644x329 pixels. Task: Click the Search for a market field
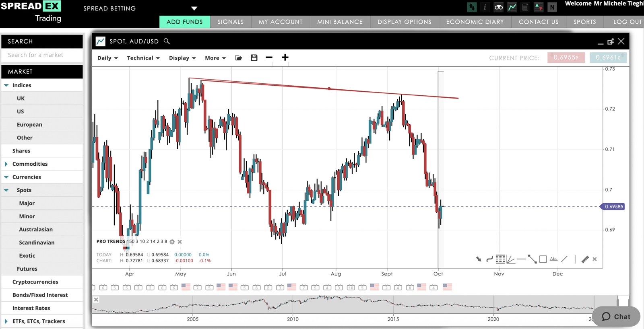tap(42, 55)
